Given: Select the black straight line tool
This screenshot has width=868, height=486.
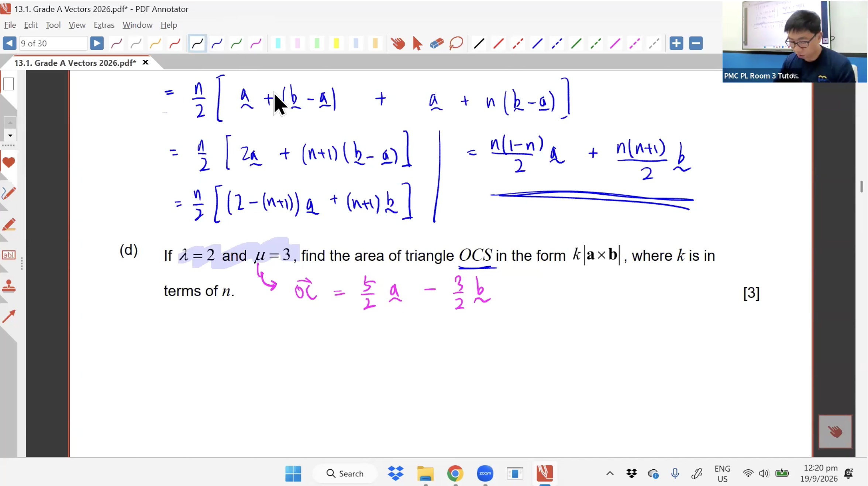Looking at the screenshot, I should point(479,43).
